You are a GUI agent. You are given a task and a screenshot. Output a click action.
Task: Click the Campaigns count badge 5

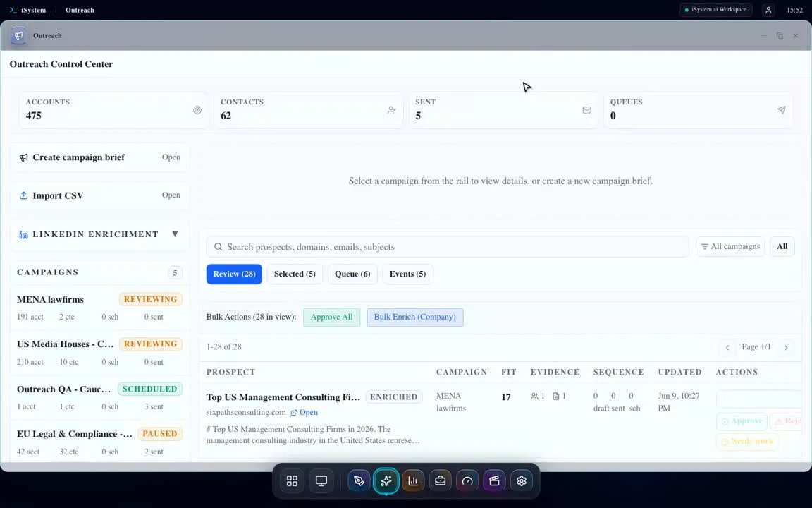point(175,272)
